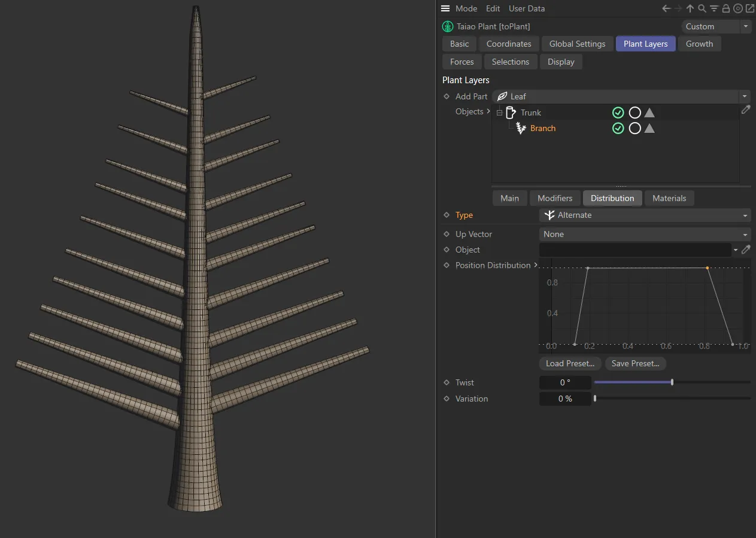Viewport: 756px width, 538px height.
Task: Click the eyedropper icon beside the Object field
Action: pos(745,250)
